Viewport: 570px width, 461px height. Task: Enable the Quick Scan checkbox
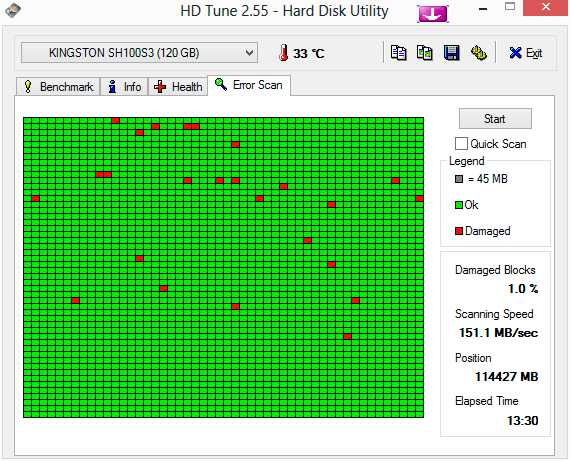click(461, 144)
